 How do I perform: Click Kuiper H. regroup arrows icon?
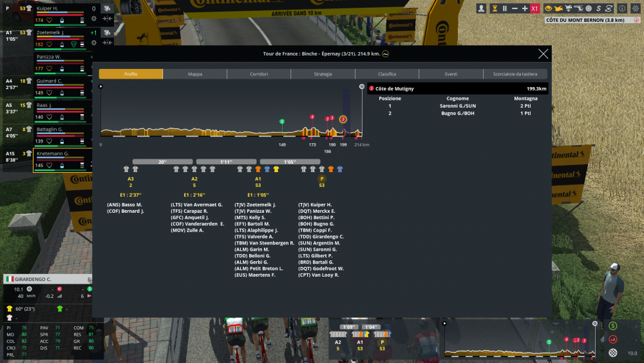pos(107,19)
